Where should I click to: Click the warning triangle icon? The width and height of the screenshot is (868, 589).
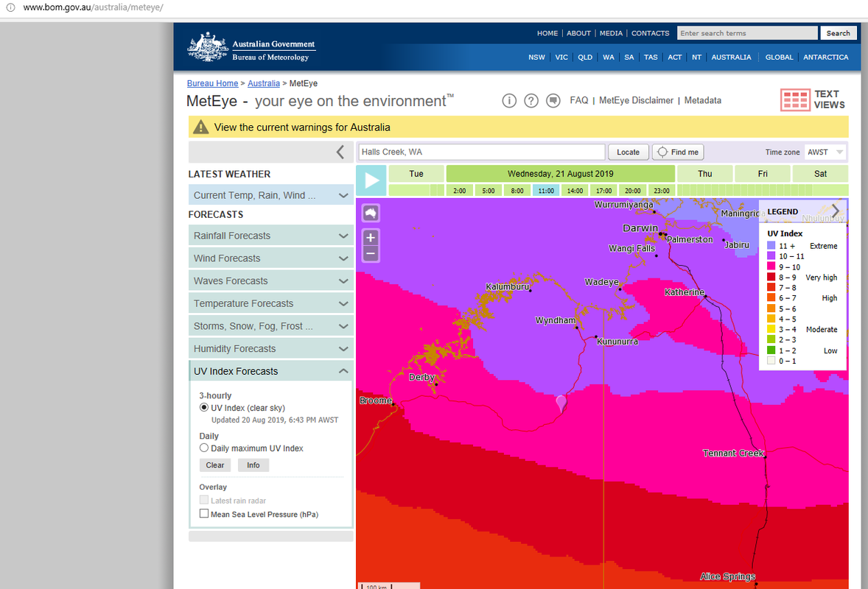pos(200,127)
